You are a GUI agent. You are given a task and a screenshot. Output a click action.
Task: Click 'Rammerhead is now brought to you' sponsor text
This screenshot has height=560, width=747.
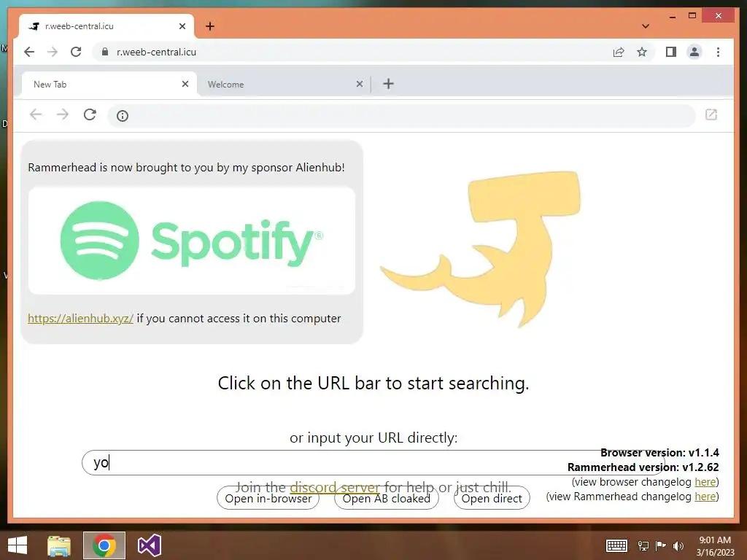(186, 168)
